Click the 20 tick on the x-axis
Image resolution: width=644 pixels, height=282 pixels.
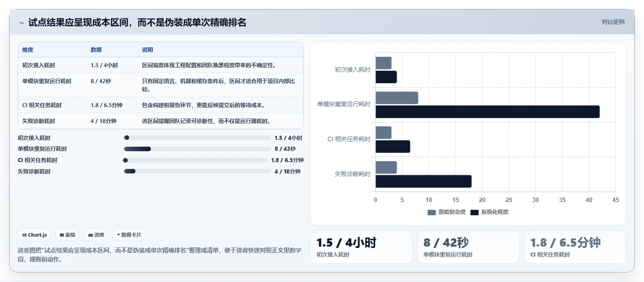[482, 200]
